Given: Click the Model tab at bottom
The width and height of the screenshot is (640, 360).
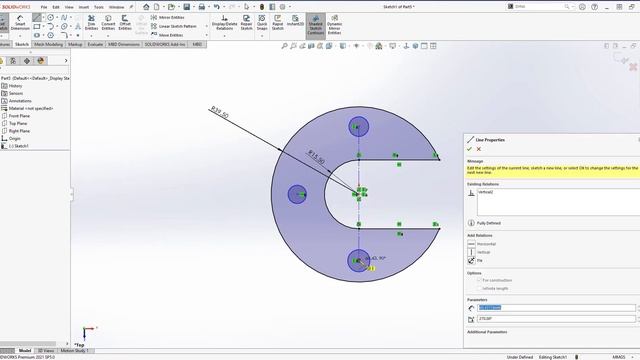Looking at the screenshot, I should click(24, 351).
